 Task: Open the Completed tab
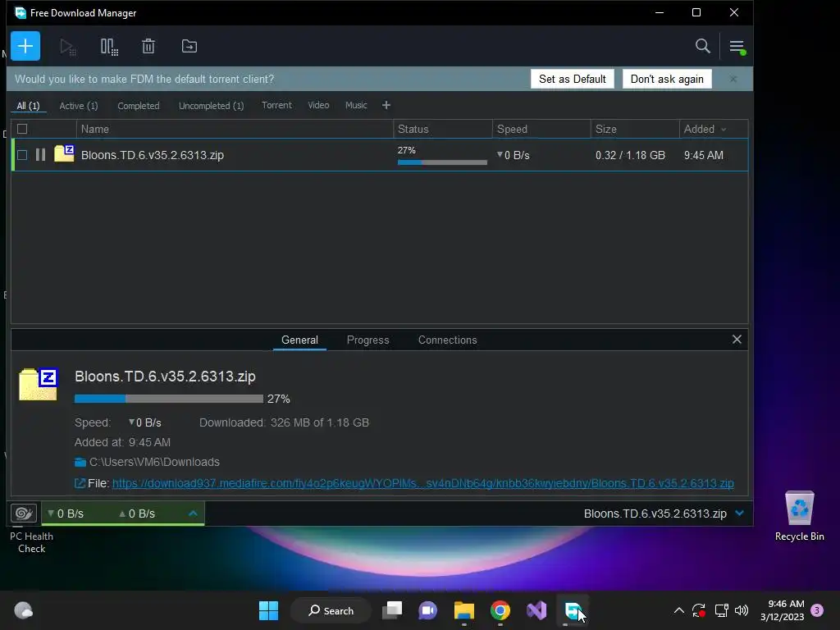tap(138, 106)
